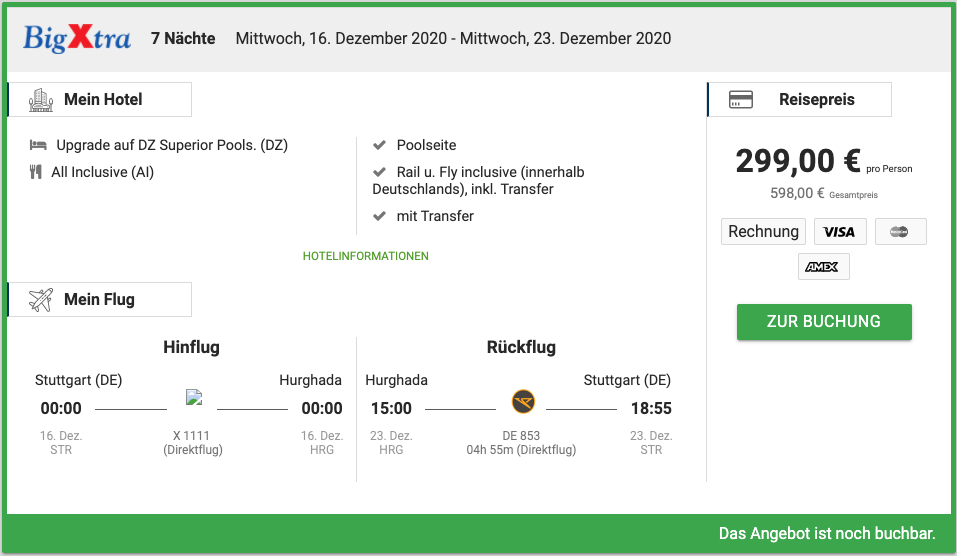Click the credit card icon beside Reisepreis
957x556 pixels.
[740, 100]
